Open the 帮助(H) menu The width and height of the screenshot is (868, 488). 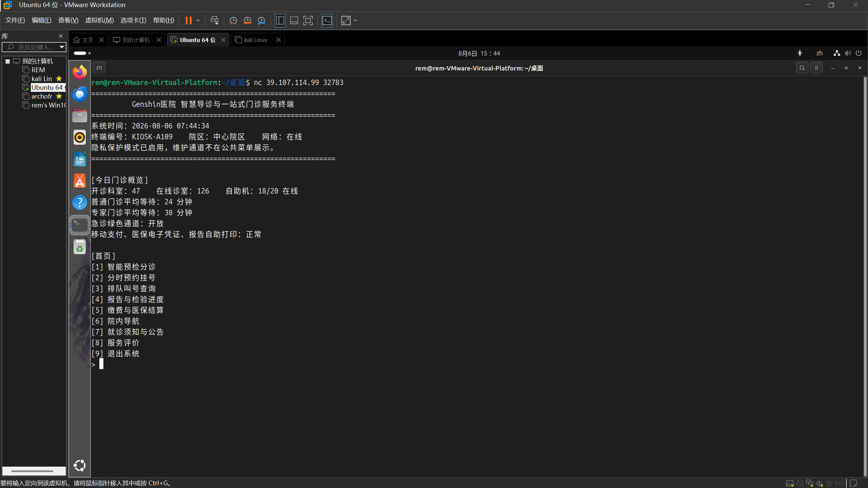point(163,20)
